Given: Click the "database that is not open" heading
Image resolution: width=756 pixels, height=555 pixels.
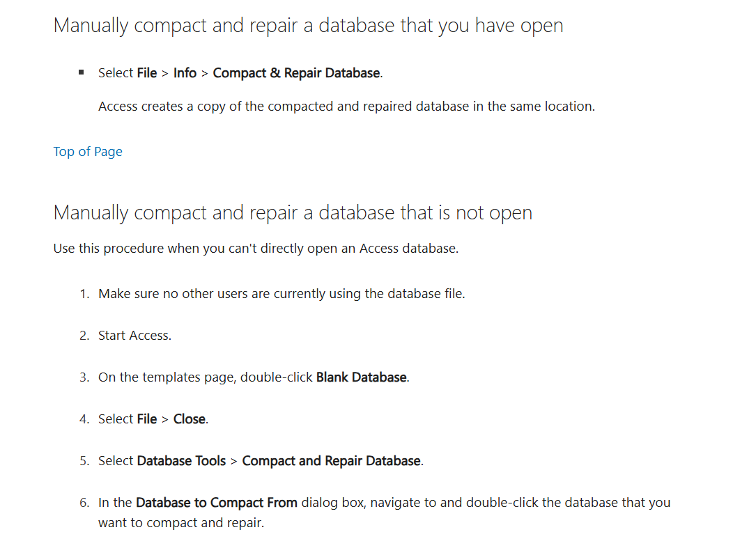Looking at the screenshot, I should [293, 212].
